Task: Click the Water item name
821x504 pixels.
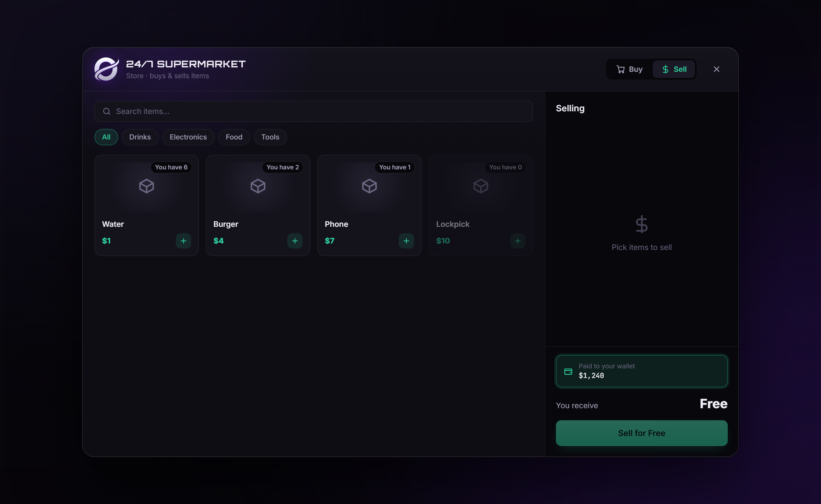Action: tap(113, 224)
